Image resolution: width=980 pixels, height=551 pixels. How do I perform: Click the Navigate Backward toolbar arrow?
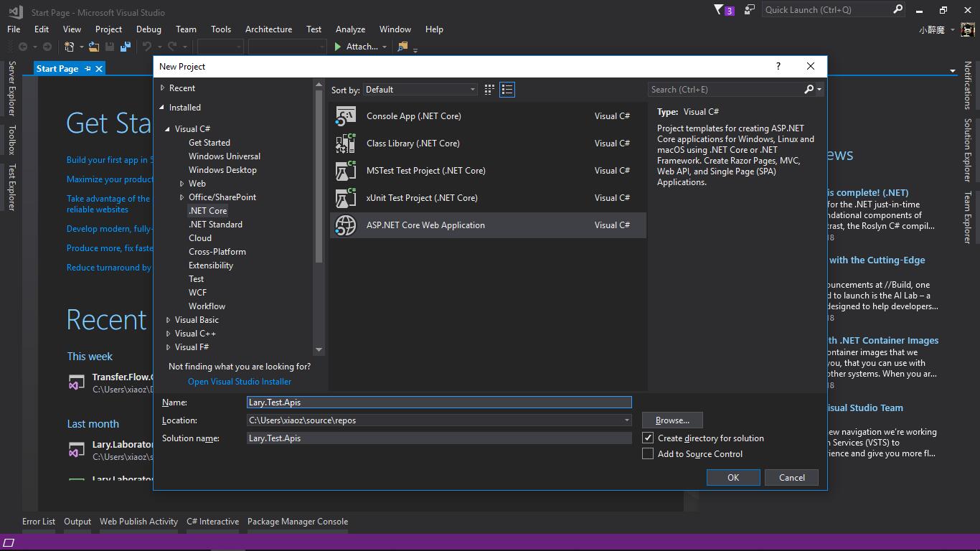tap(23, 47)
